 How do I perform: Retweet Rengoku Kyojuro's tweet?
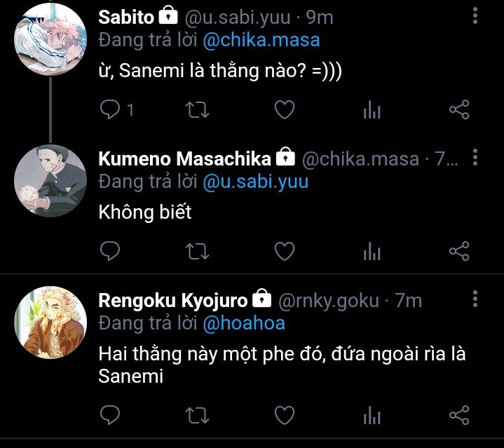point(197,415)
